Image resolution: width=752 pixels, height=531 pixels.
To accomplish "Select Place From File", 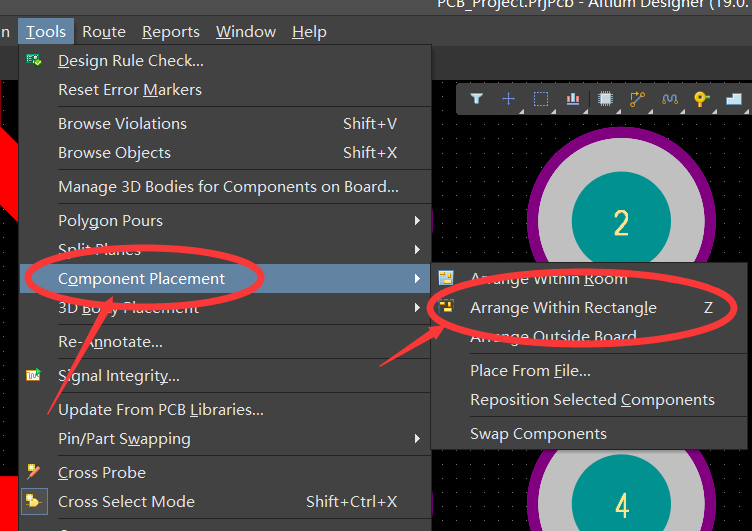I will pyautogui.click(x=589, y=371).
